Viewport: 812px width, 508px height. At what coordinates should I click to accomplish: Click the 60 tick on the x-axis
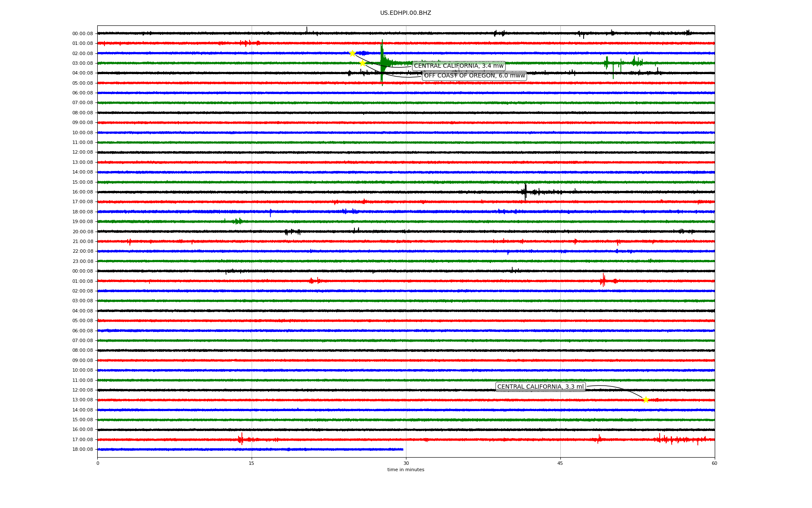[x=714, y=463]
